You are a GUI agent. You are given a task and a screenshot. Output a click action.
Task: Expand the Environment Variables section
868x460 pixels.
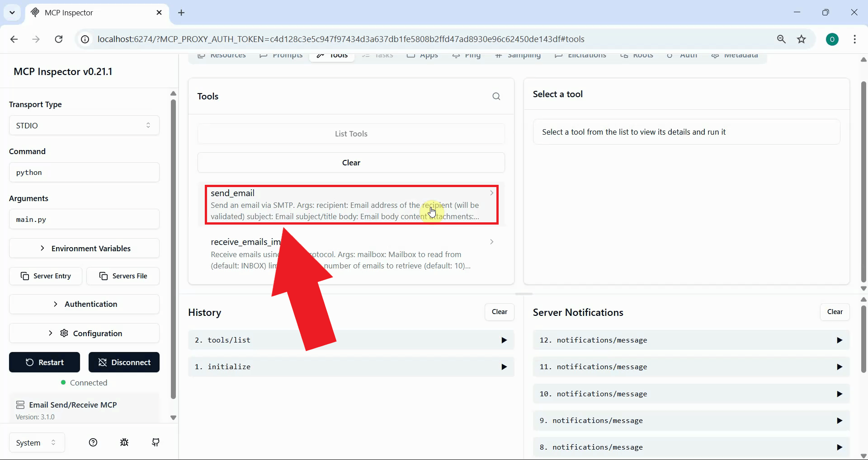click(x=84, y=248)
